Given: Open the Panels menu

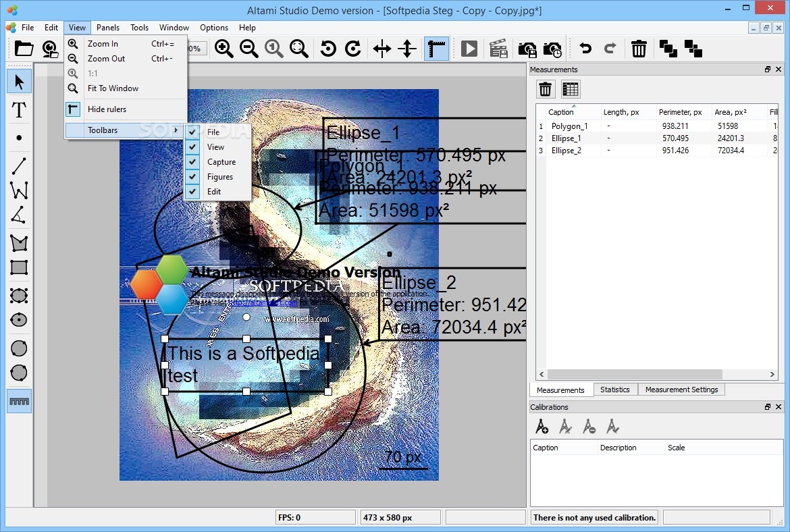Looking at the screenshot, I should coord(108,28).
